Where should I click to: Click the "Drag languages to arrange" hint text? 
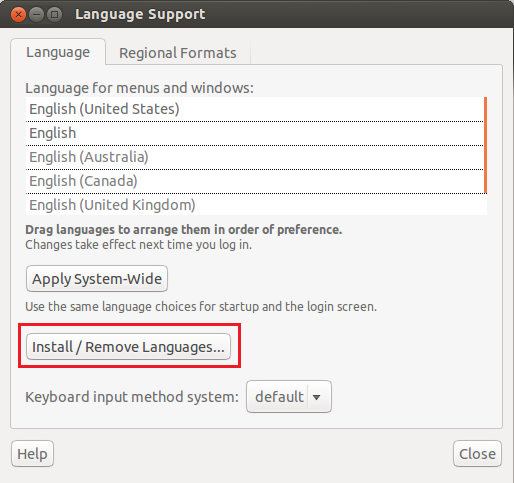click(184, 230)
